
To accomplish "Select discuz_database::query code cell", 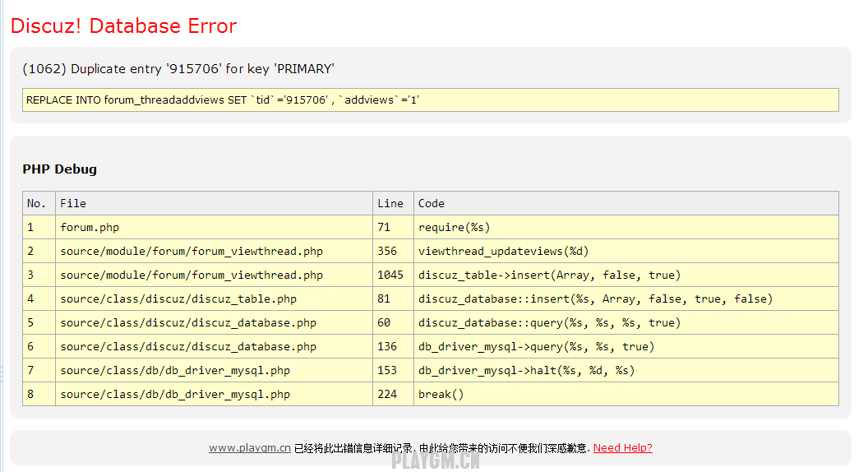I will coord(626,322).
